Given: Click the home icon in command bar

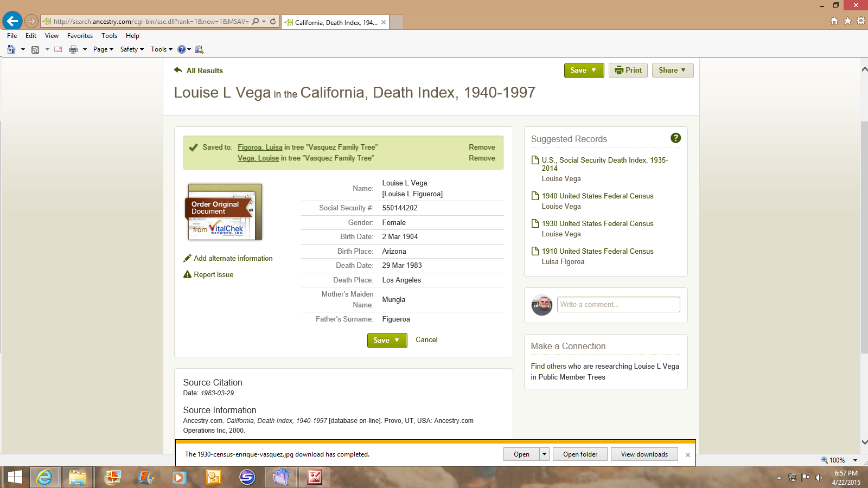Looking at the screenshot, I should 11,49.
